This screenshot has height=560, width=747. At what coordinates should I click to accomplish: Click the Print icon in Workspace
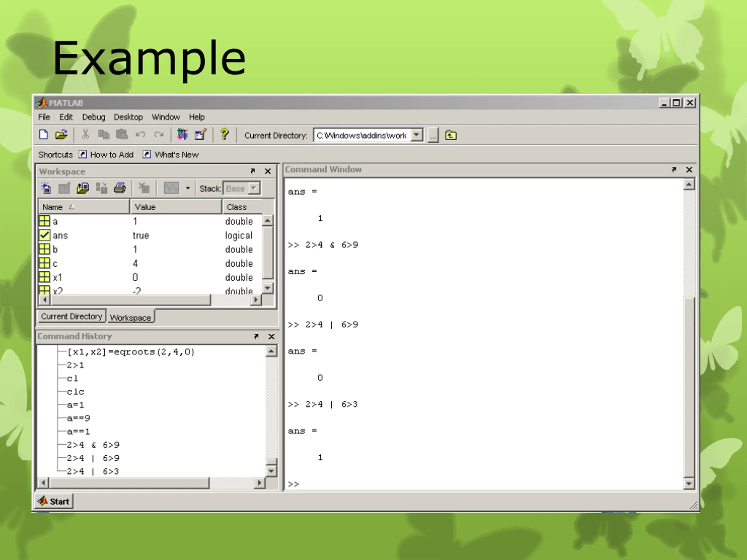pyautogui.click(x=120, y=188)
